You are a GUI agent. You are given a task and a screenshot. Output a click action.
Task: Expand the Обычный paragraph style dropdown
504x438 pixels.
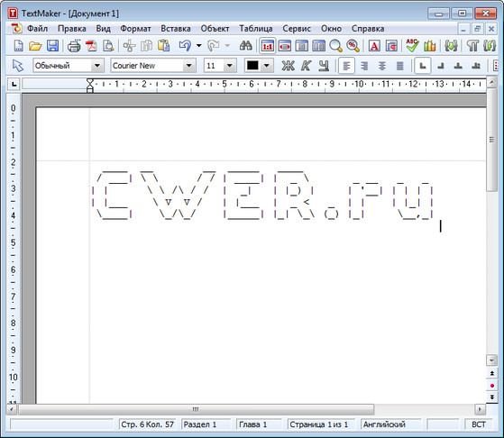pyautogui.click(x=97, y=66)
